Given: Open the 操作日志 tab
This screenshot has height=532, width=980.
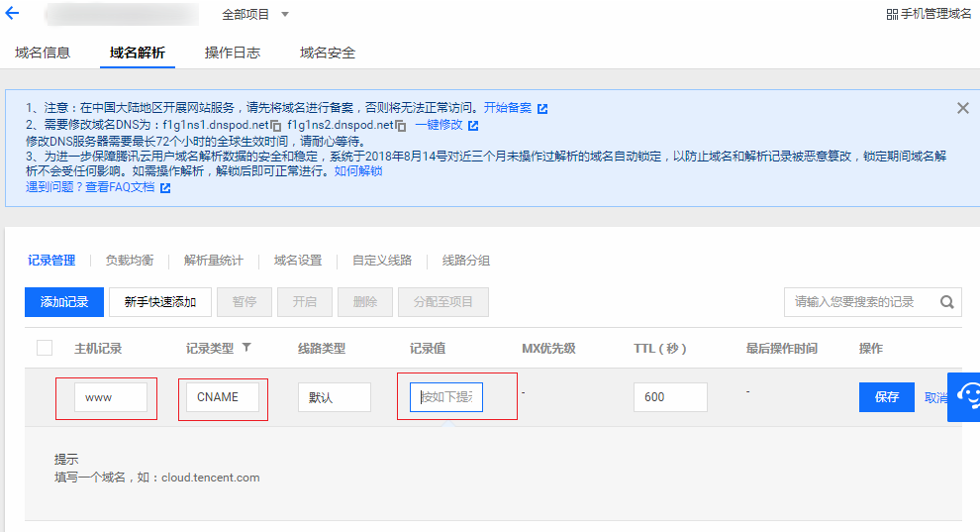Looking at the screenshot, I should tap(233, 53).
